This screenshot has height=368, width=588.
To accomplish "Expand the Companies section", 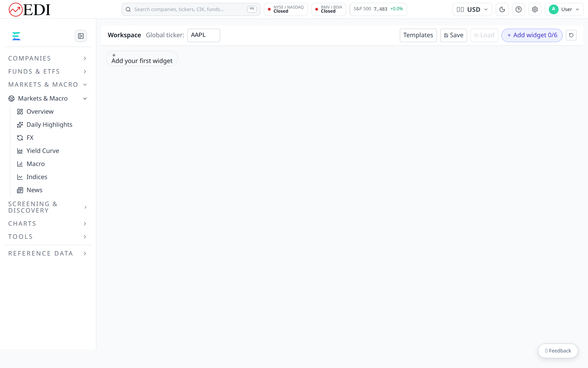I will tap(48, 58).
